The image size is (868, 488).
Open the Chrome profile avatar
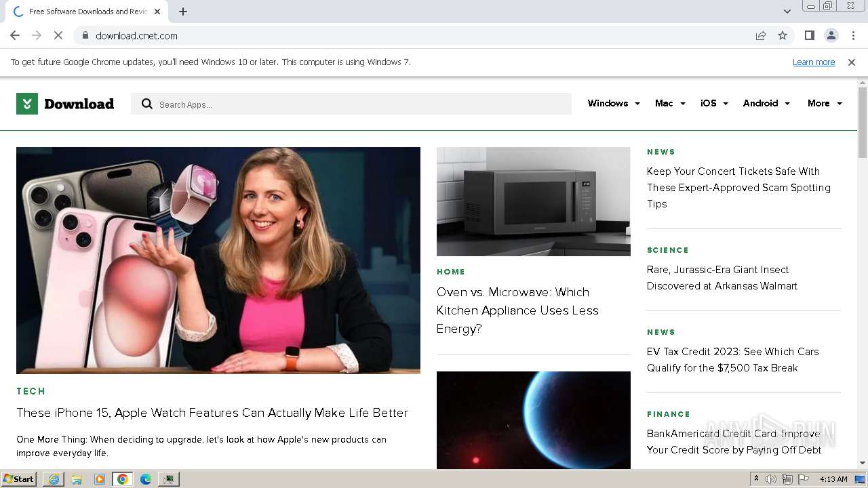pos(831,35)
